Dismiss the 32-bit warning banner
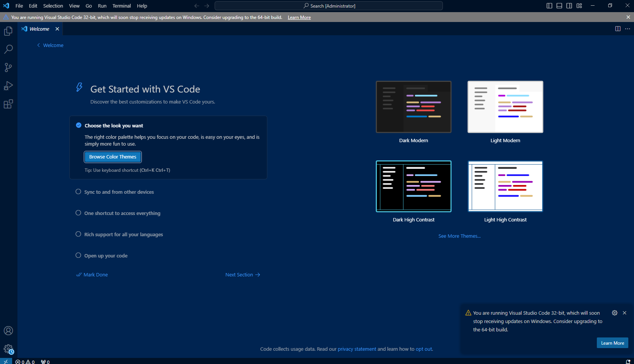This screenshot has width=634, height=364. [x=628, y=17]
